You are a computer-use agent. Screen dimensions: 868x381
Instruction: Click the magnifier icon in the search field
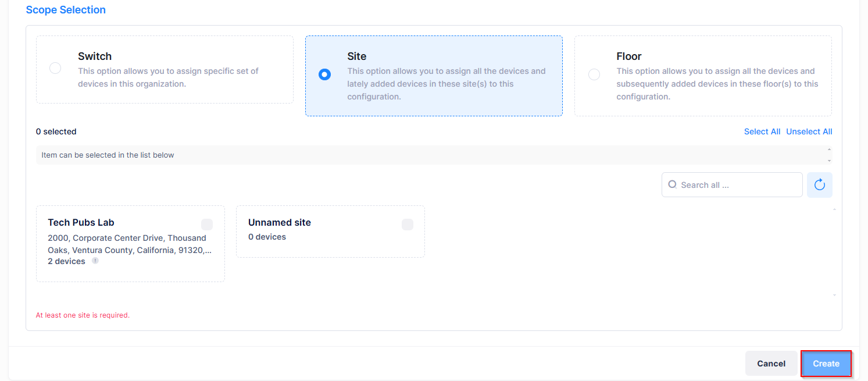tap(672, 184)
